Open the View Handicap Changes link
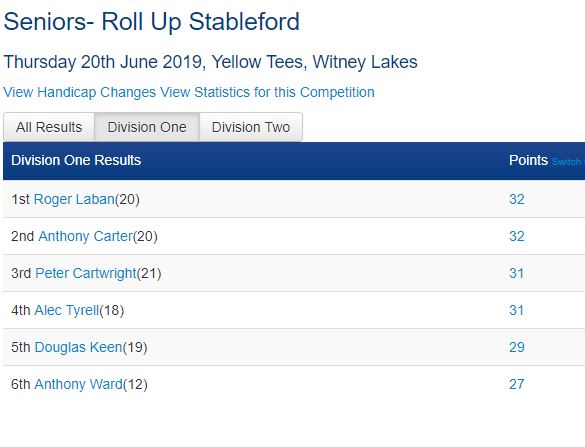585x447 pixels. [x=79, y=92]
